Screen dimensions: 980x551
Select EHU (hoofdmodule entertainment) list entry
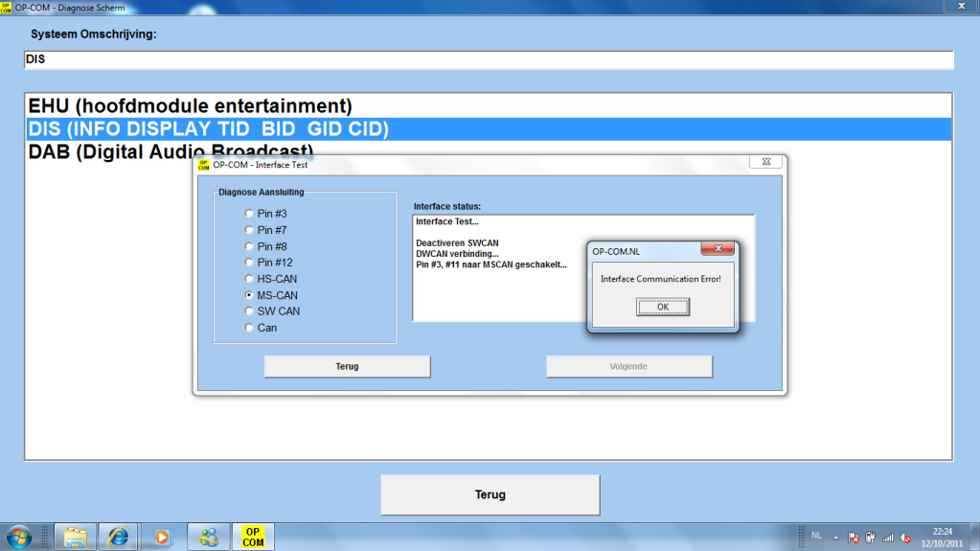(191, 105)
